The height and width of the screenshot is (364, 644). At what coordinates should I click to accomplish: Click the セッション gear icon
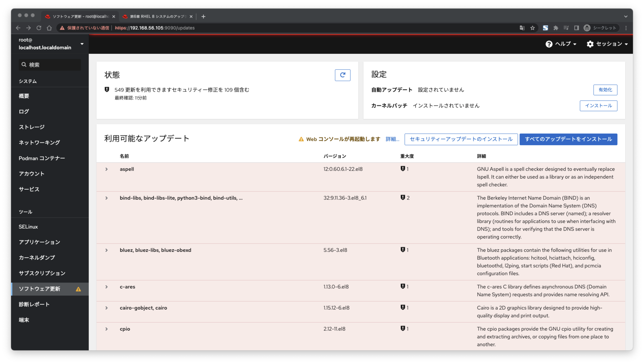(591, 44)
